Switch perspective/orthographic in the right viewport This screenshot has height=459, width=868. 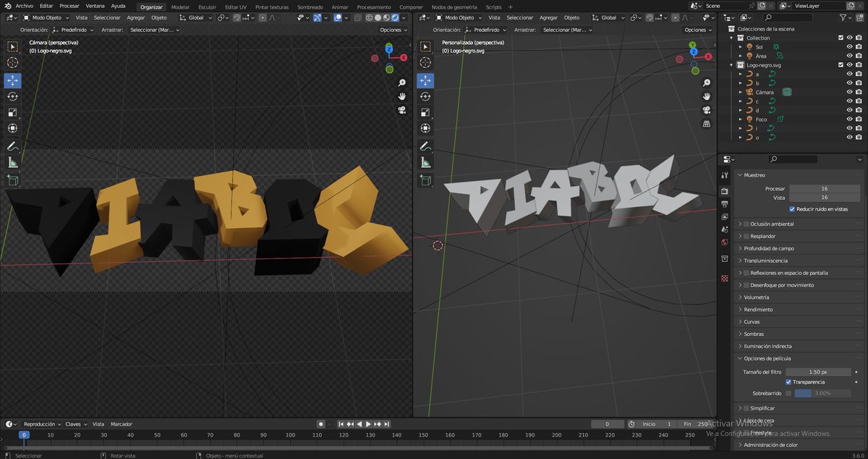(707, 124)
